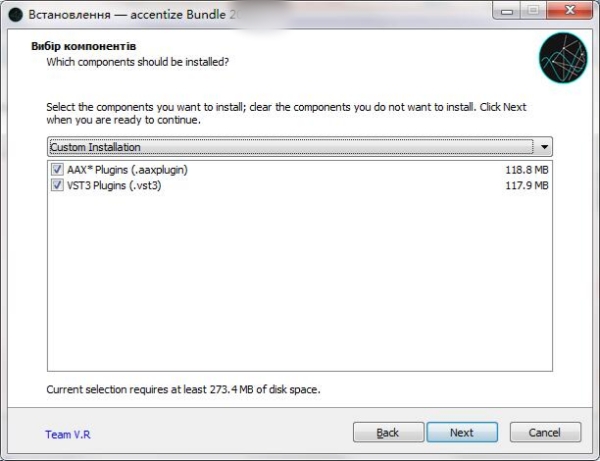Click the 118.8 MB size value
Image resolution: width=600 pixels, height=461 pixels.
(527, 170)
